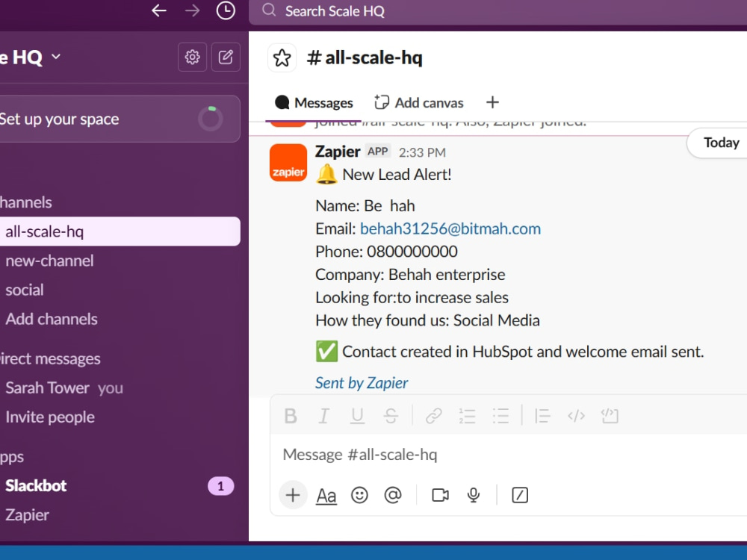Focus the Search Scale HQ field
The width and height of the screenshot is (747, 560).
(x=498, y=11)
